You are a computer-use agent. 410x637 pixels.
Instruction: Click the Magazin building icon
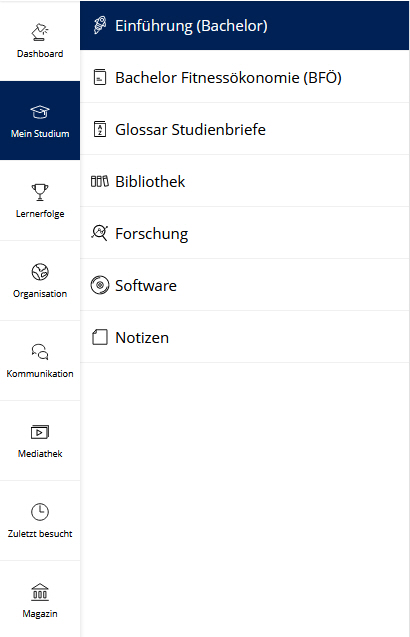coord(40,592)
